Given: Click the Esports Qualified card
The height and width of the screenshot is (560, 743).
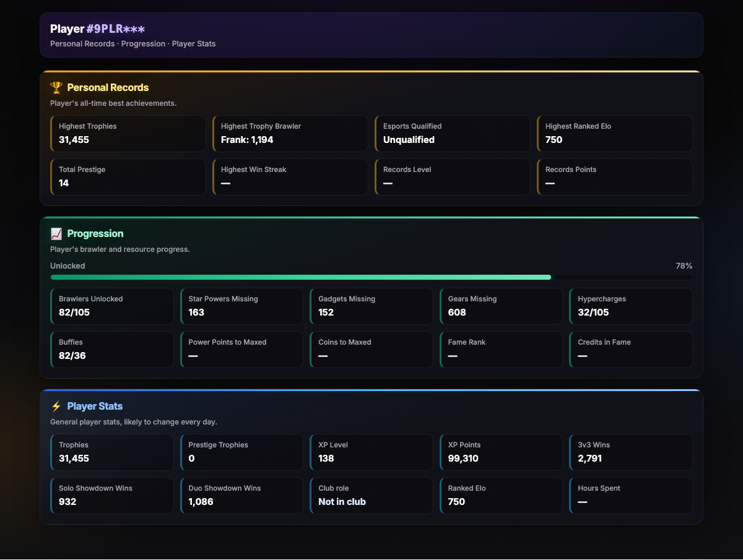Looking at the screenshot, I should tap(453, 134).
